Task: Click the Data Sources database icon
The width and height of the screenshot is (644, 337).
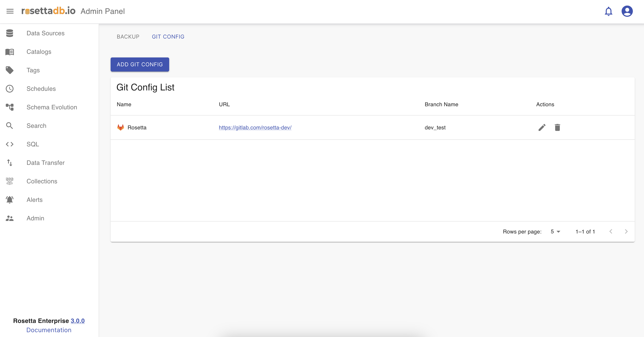Action: point(9,33)
